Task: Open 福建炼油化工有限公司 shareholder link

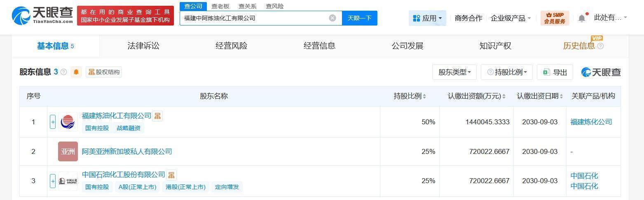Action: pos(117,116)
